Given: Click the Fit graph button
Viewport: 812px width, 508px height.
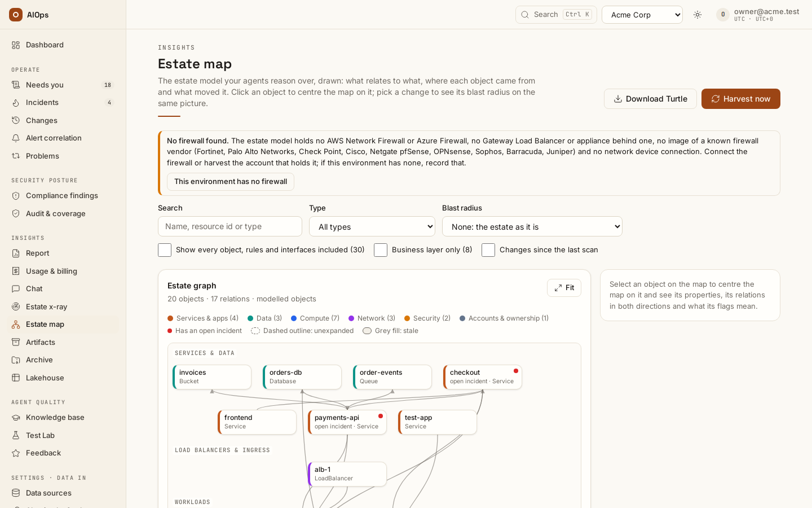Looking at the screenshot, I should tap(564, 288).
